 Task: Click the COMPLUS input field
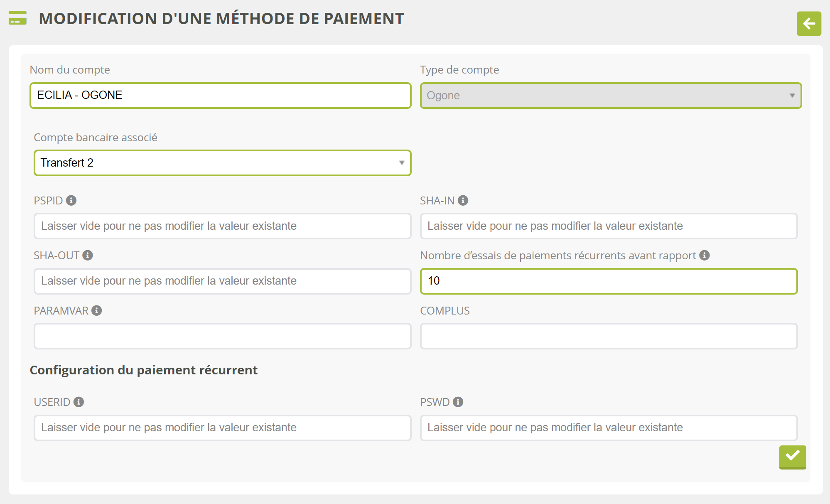pos(609,336)
